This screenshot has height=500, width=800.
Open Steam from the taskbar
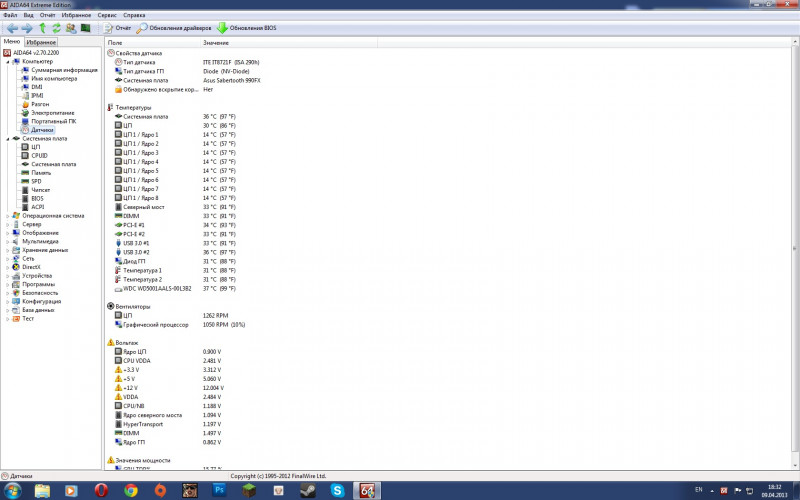click(x=308, y=490)
